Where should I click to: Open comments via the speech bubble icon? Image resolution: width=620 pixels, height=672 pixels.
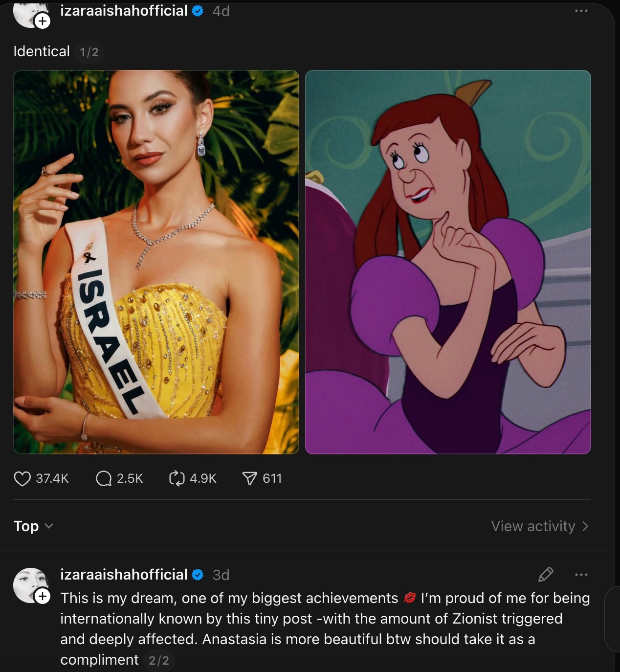tap(104, 478)
